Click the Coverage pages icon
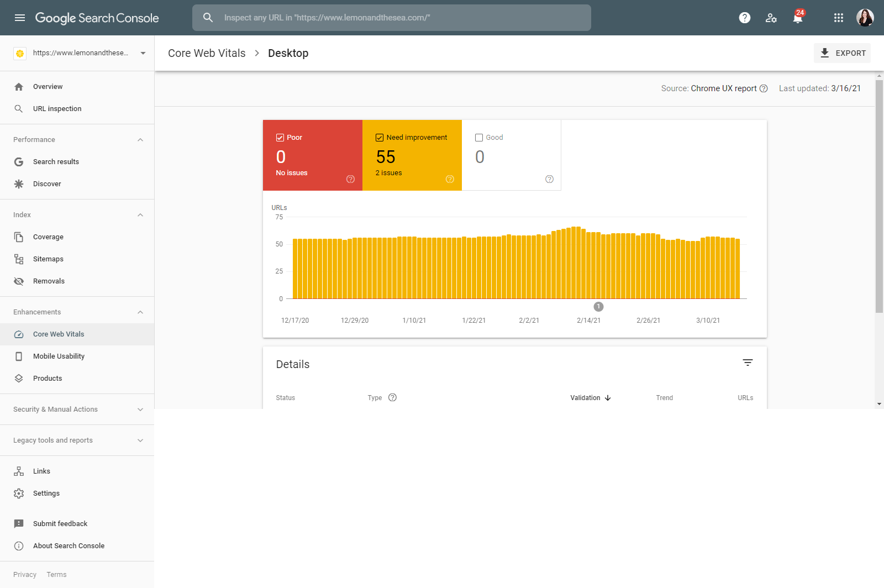The image size is (884, 588). click(19, 237)
